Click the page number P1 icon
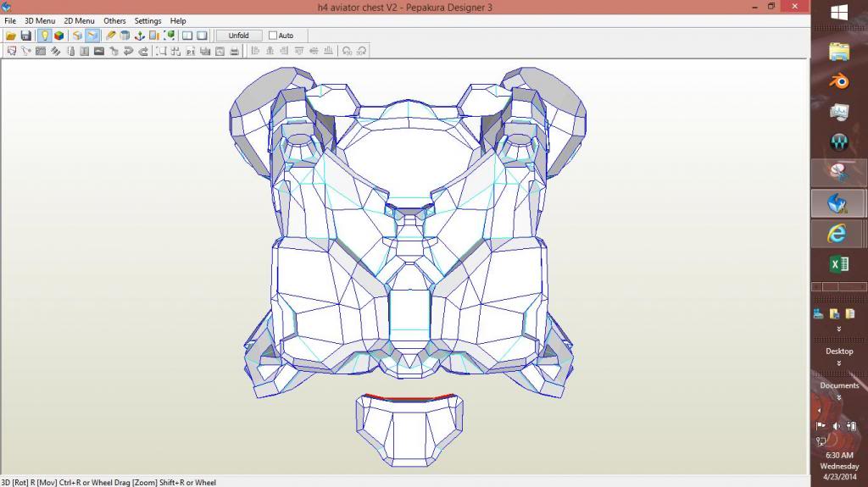Screen dimensions: 868x487 pyautogui.click(x=191, y=51)
